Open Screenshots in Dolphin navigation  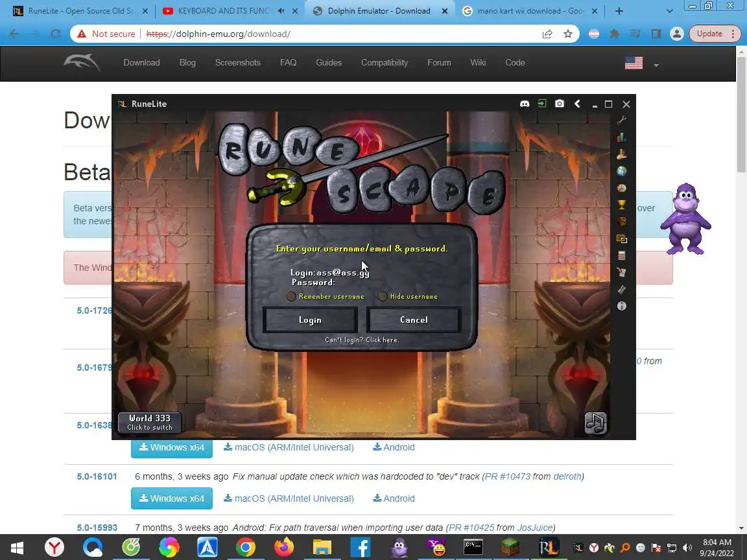[238, 62]
